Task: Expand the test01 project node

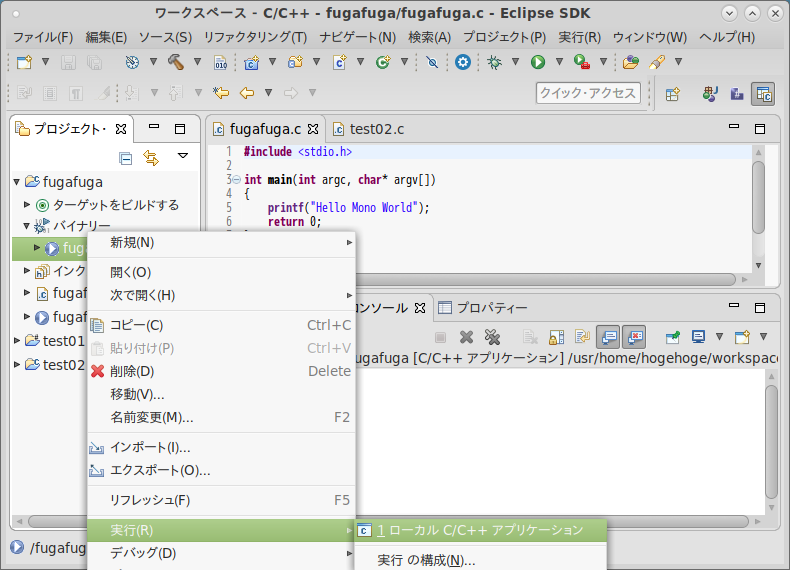Action: [x=17, y=341]
